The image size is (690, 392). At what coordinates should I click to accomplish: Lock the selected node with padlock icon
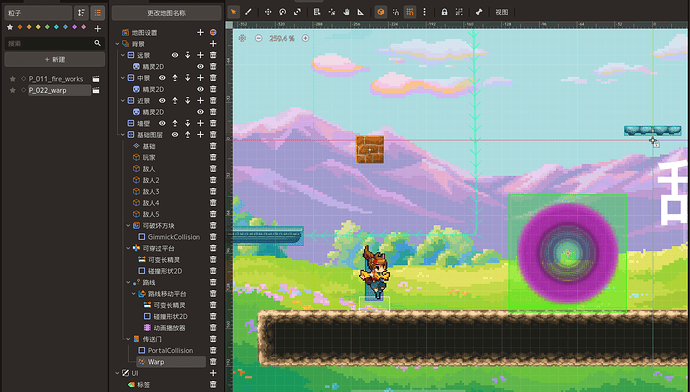pos(444,12)
